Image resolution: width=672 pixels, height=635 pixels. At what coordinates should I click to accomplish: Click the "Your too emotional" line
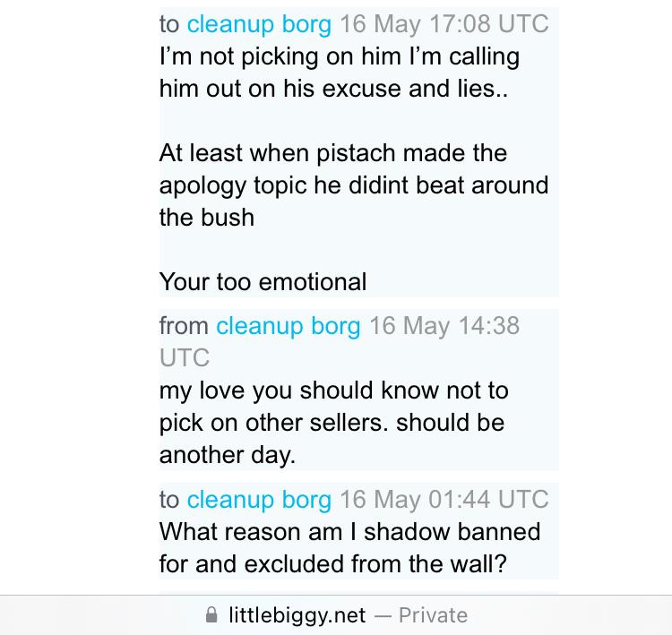[263, 281]
